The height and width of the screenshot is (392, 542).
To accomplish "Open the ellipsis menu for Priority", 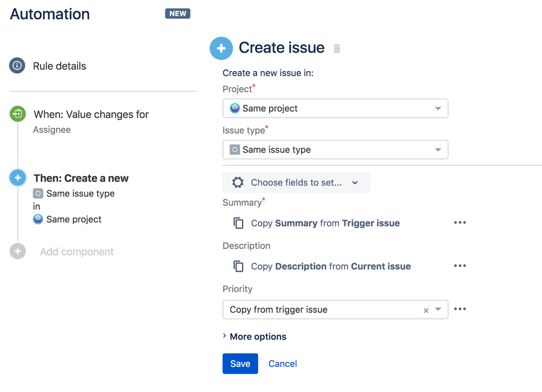I will 460,309.
